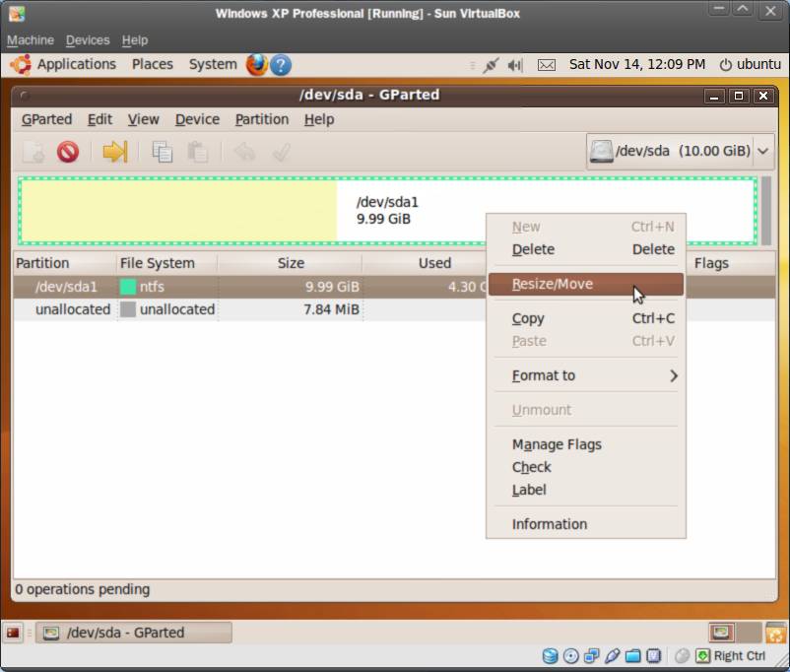Click the File System column header
790x672 pixels.
click(166, 263)
